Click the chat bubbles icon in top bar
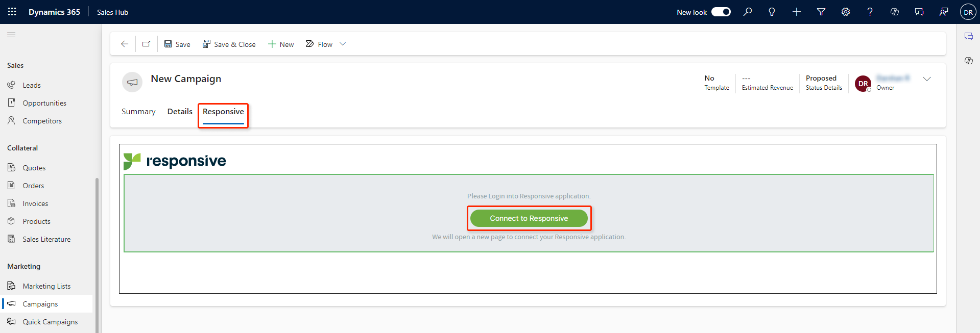 [x=919, y=12]
